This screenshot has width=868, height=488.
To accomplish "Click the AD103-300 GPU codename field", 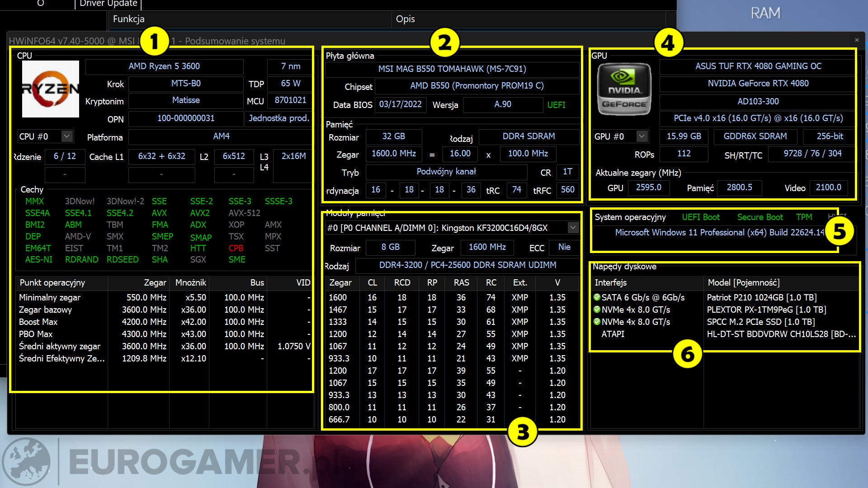I will click(758, 102).
